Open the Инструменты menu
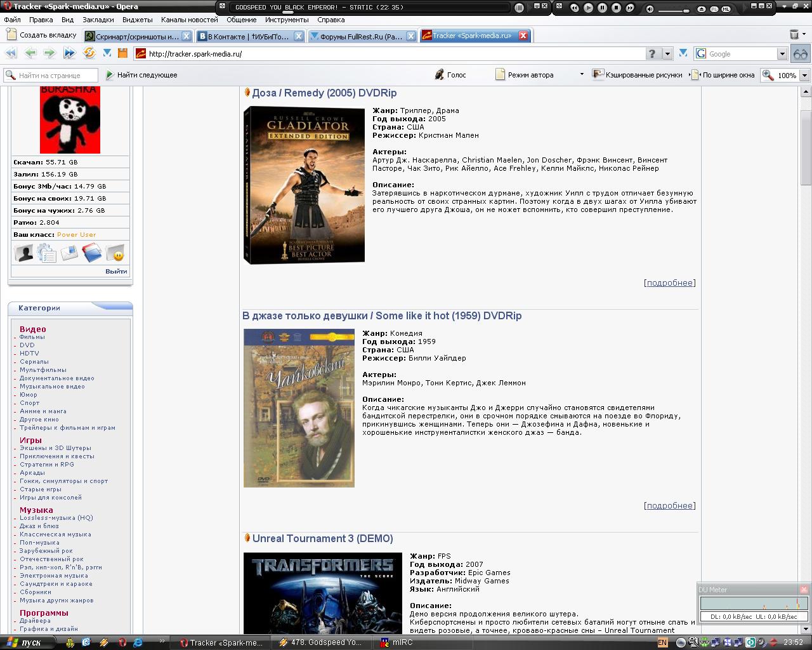The image size is (812, 650). (287, 20)
